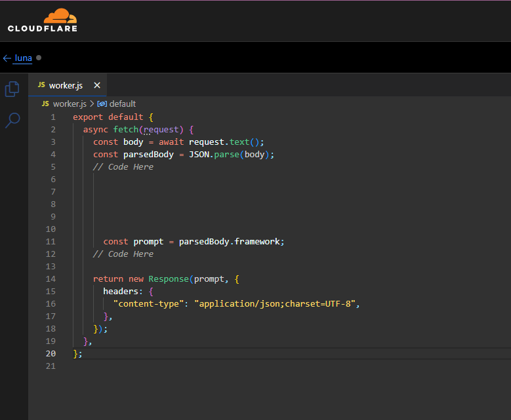Click the closing '};' on line 20
Image resolution: width=511 pixels, height=420 pixels.
pyautogui.click(x=77, y=354)
